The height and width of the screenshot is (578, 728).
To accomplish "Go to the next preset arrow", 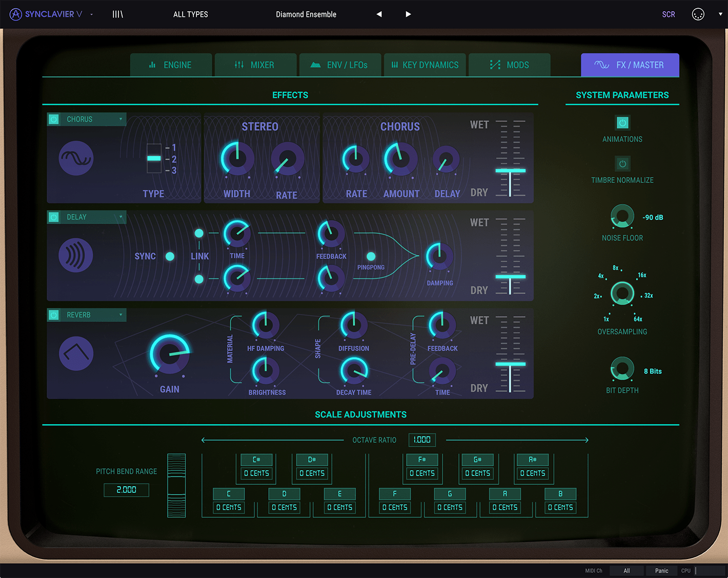I will [408, 14].
